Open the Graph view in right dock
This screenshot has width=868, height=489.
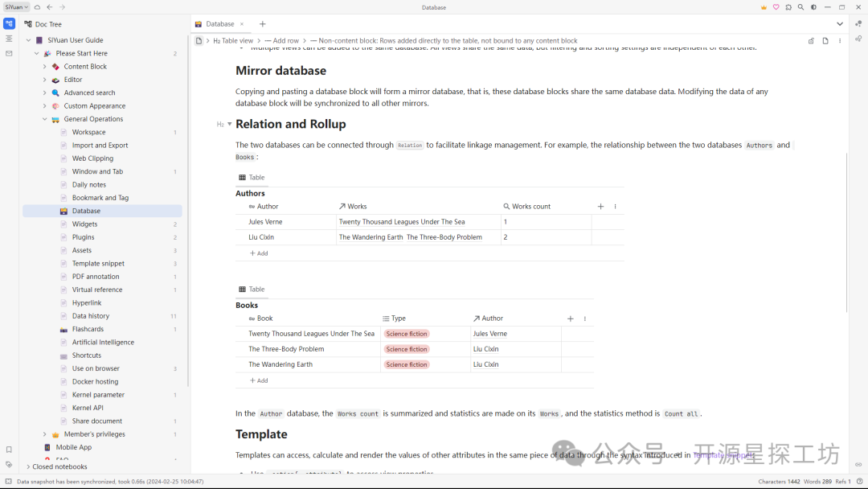pyautogui.click(x=858, y=24)
